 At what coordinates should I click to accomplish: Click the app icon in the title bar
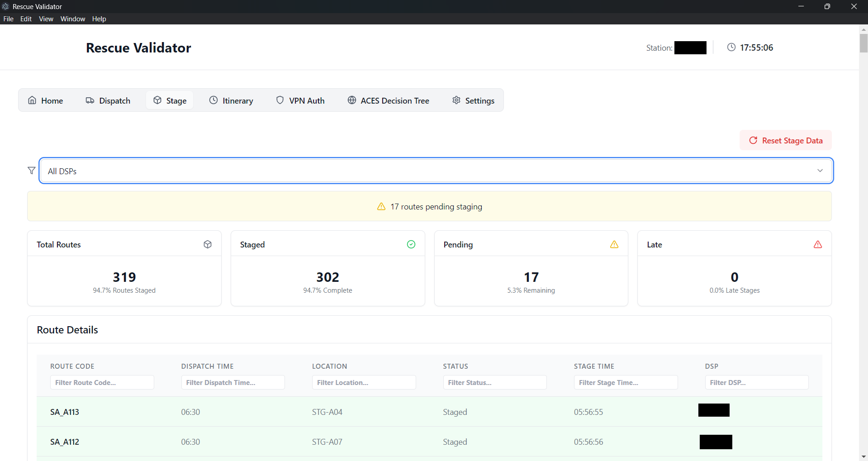(x=5, y=6)
